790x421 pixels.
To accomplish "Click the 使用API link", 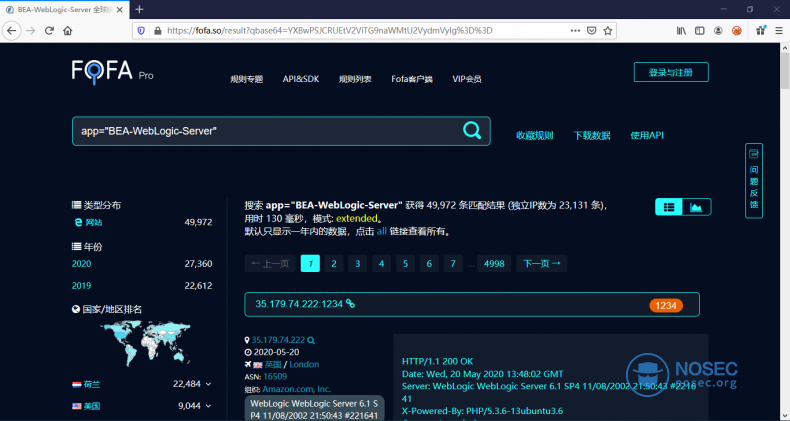I will (x=647, y=135).
